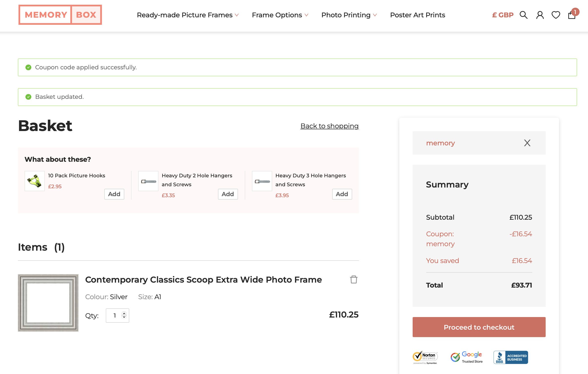Click the Memory Box logo
Image resolution: width=588 pixels, height=374 pixels.
click(60, 15)
